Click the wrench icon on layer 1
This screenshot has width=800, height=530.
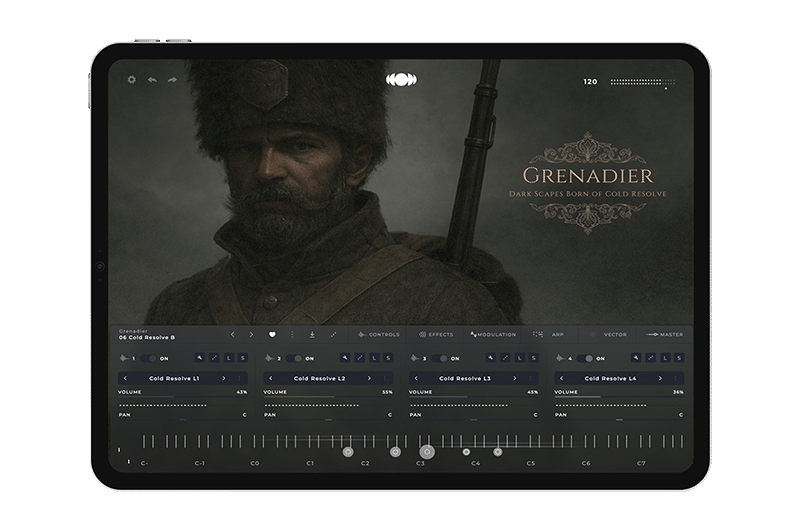coord(199,358)
